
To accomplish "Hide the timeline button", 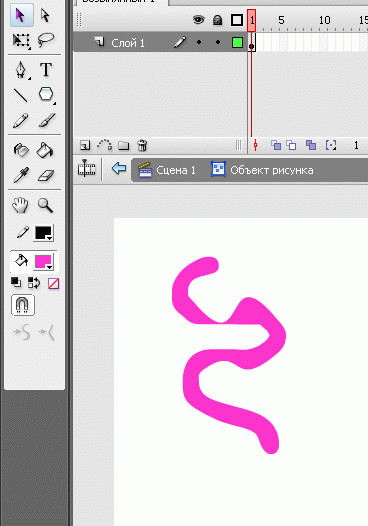I will pyautogui.click(x=87, y=169).
